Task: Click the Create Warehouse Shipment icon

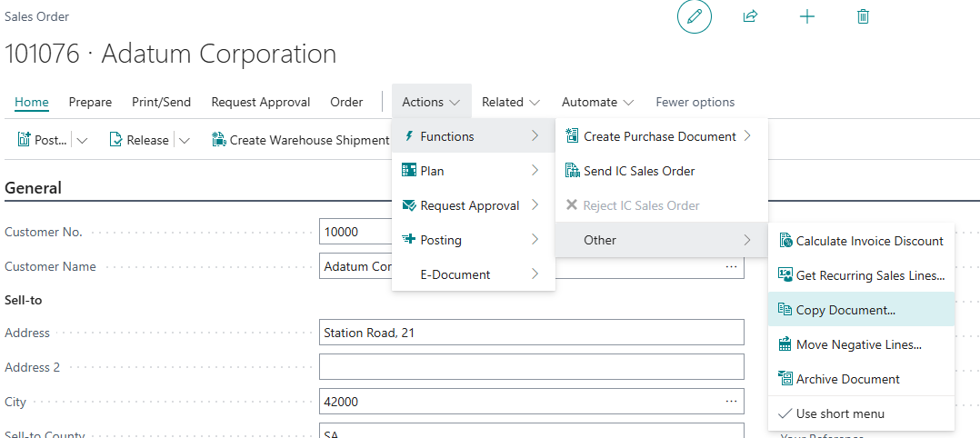Action: pos(218,139)
